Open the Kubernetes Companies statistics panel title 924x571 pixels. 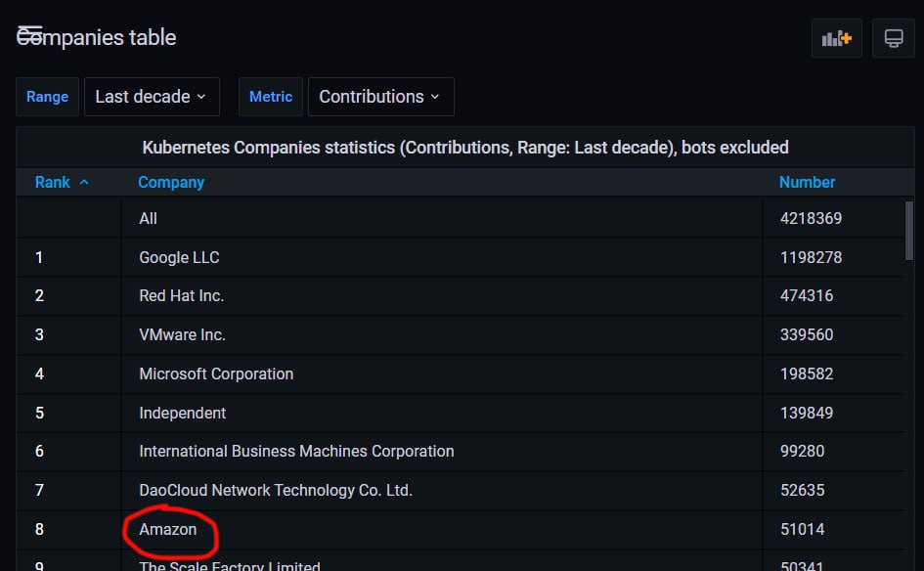click(x=465, y=148)
